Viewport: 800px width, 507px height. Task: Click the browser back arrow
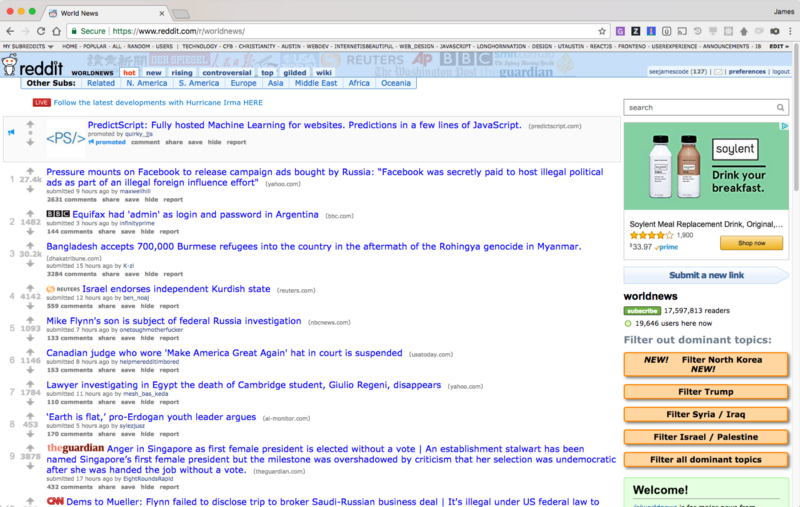click(x=10, y=31)
